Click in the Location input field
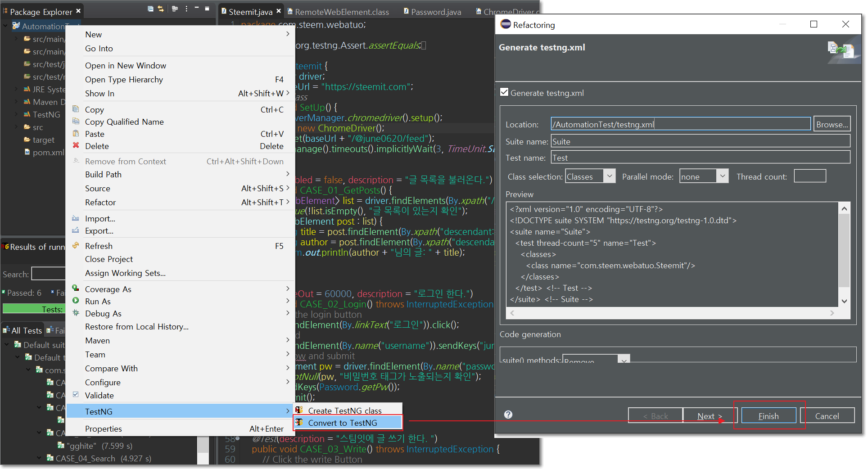 [x=681, y=124]
